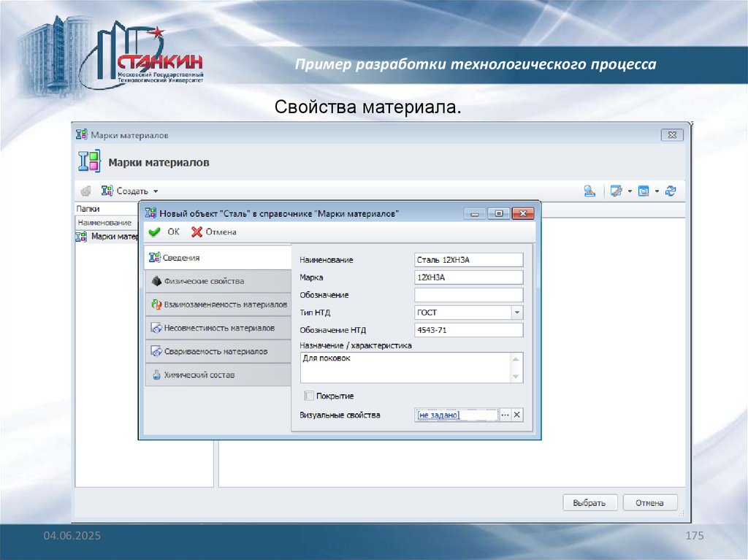This screenshot has height=560, width=748.
Task: Switch to Физические свойства tab
Action: (x=218, y=281)
